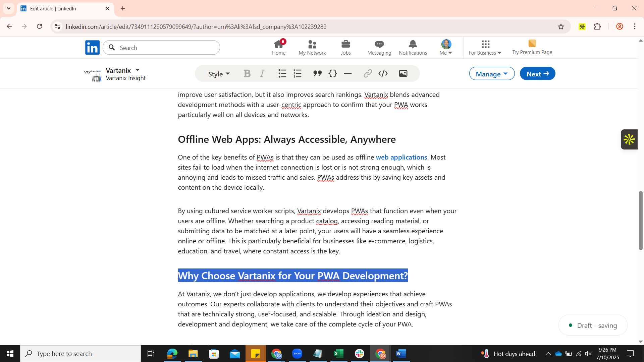Screen dimensions: 644x362
Task: Open Task View on the taskbar
Action: (x=151, y=354)
